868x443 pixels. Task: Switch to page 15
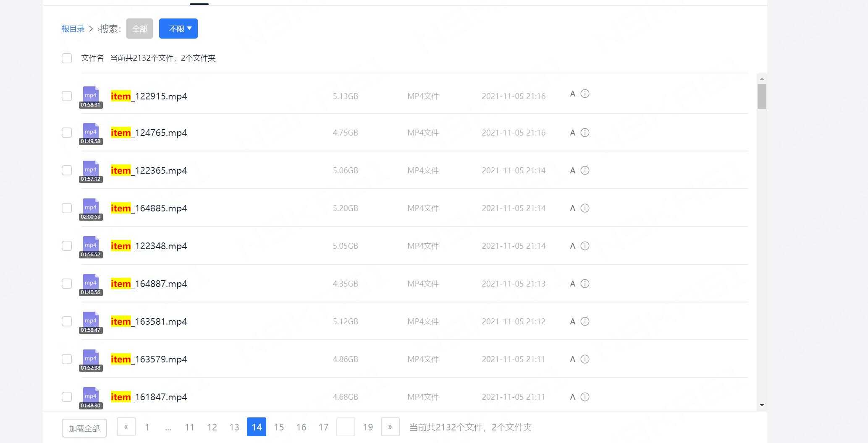coord(279,427)
